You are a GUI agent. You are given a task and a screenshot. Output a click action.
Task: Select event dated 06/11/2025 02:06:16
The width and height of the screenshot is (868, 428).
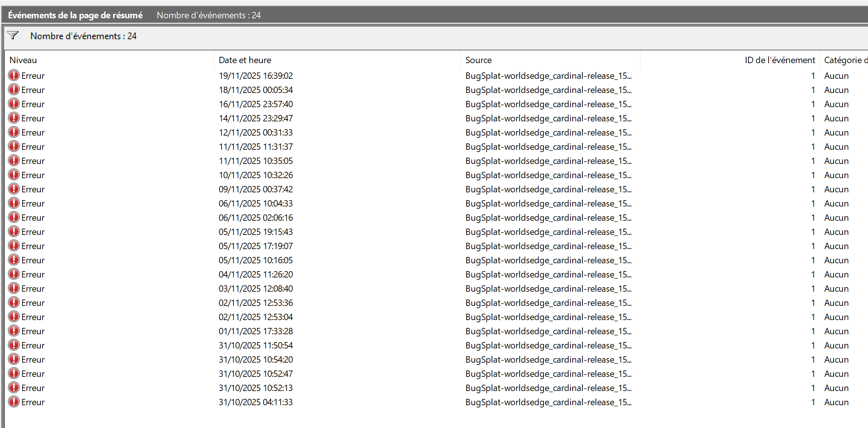click(256, 218)
